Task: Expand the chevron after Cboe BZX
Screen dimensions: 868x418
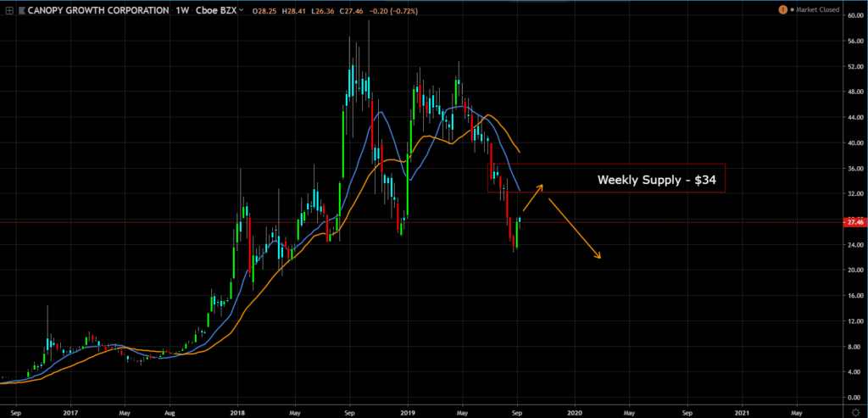Action: coord(242,10)
